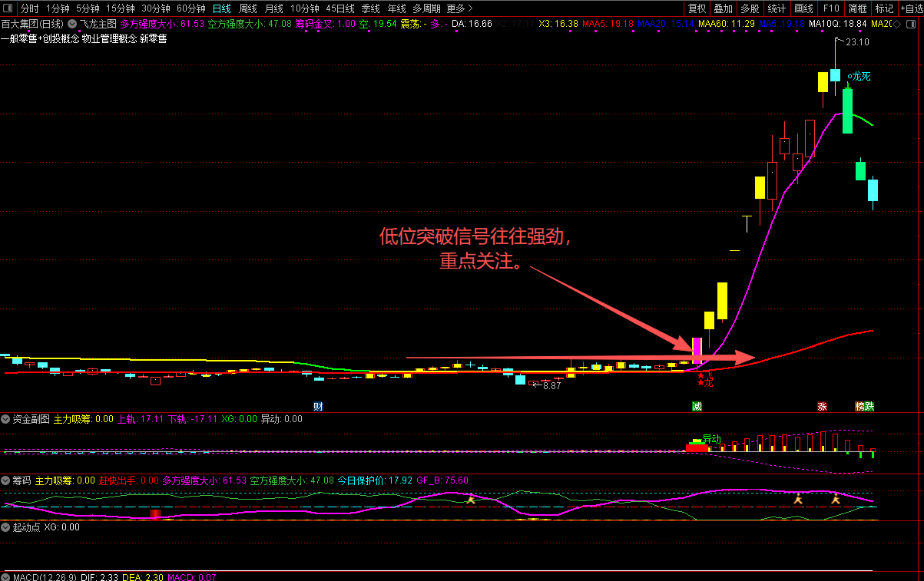This screenshot has height=581, width=924.
Task: Click the tall green candle under 龙死
Action: (847, 111)
